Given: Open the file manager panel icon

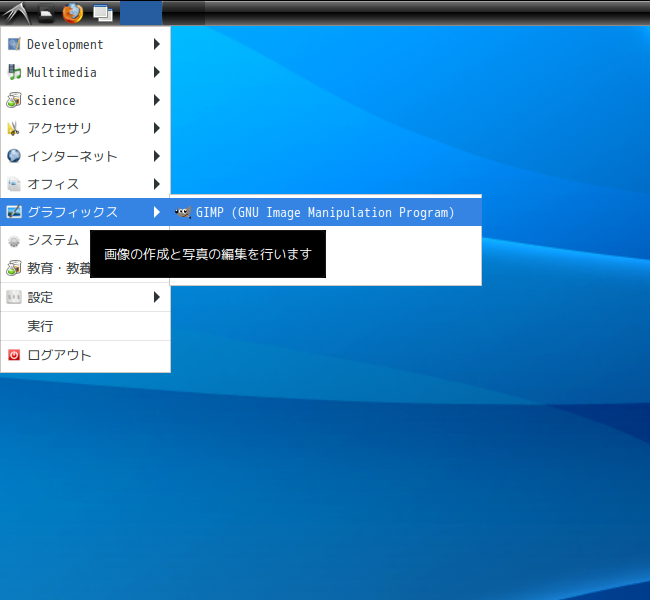Looking at the screenshot, I should click(x=46, y=14).
